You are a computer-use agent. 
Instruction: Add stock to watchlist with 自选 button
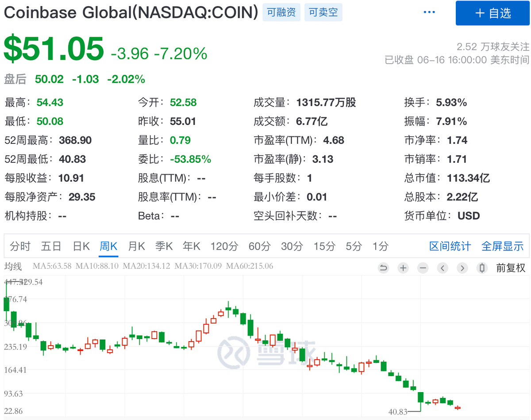coord(493,13)
